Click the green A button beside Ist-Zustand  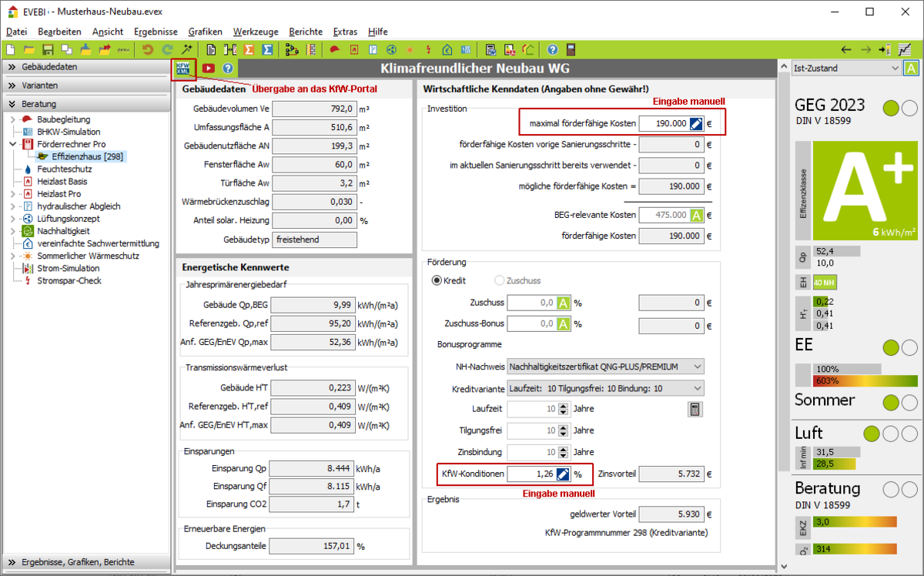coord(912,69)
